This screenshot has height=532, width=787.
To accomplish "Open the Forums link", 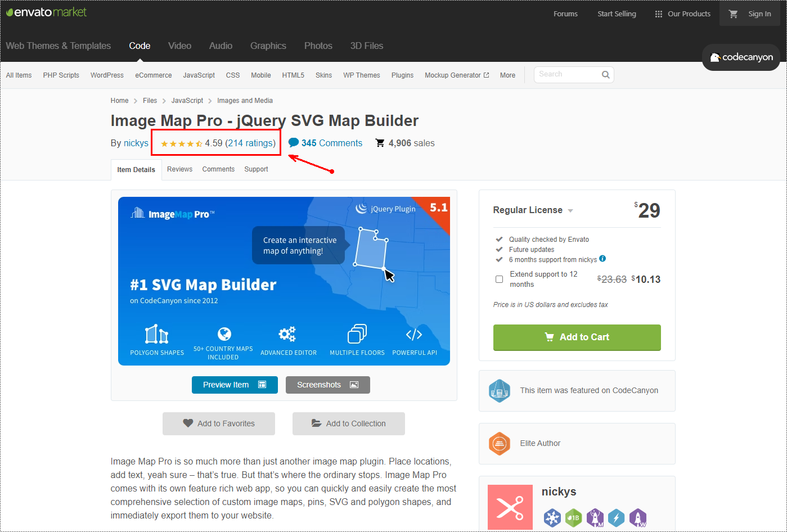I will point(565,14).
